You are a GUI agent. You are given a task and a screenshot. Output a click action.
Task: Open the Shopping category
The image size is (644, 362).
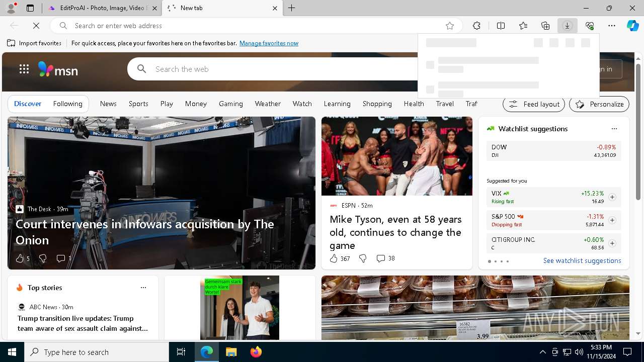pos(377,104)
